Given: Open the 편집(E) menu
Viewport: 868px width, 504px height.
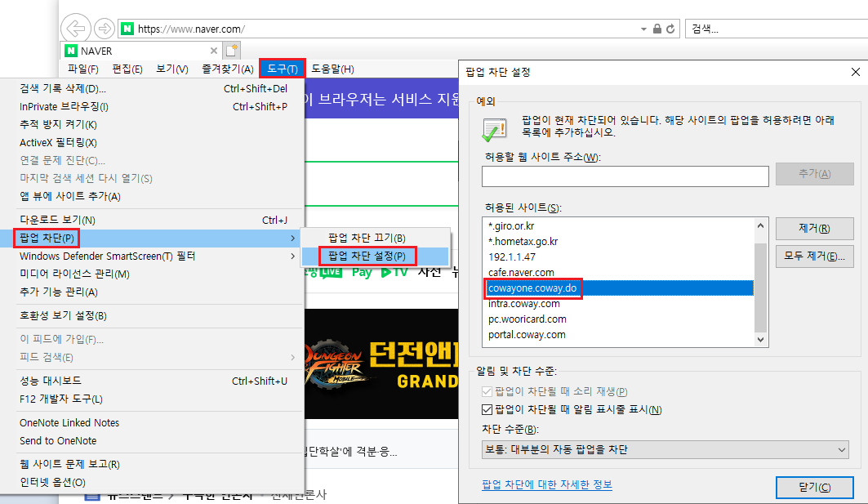Looking at the screenshot, I should pyautogui.click(x=127, y=69).
